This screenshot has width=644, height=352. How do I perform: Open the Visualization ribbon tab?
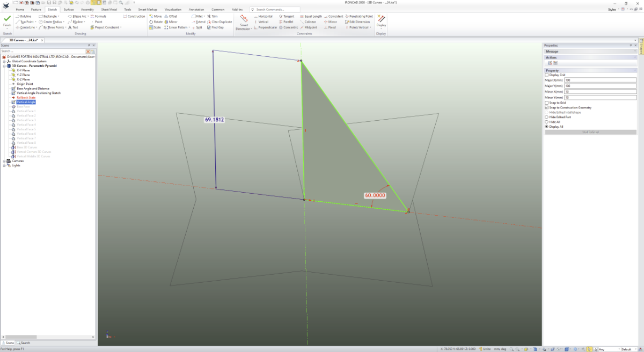[x=173, y=10]
